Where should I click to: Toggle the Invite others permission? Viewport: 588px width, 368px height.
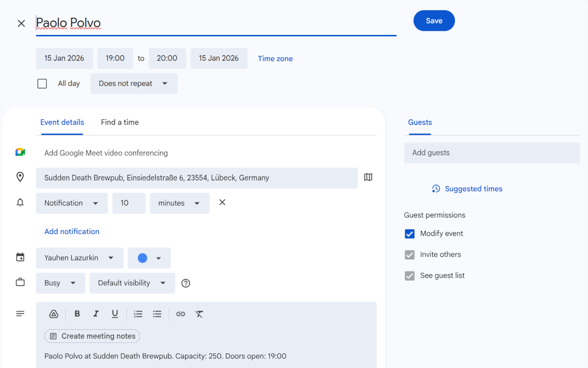[x=409, y=254]
